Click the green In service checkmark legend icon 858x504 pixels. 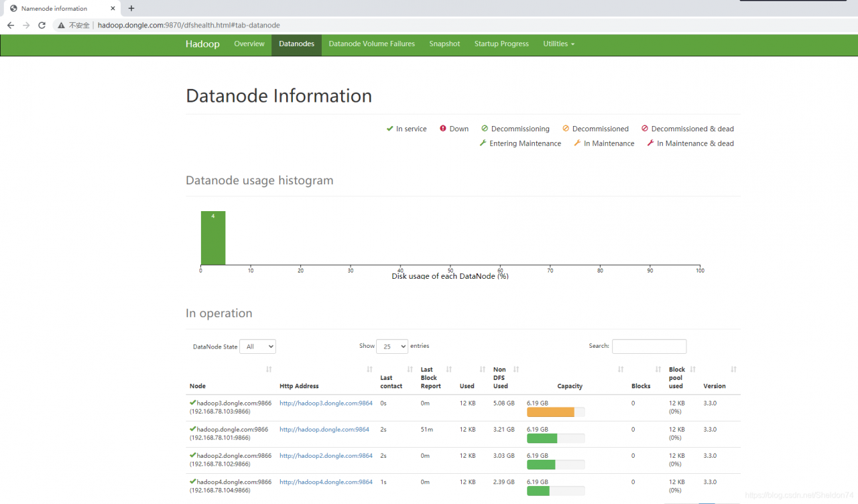[389, 129]
